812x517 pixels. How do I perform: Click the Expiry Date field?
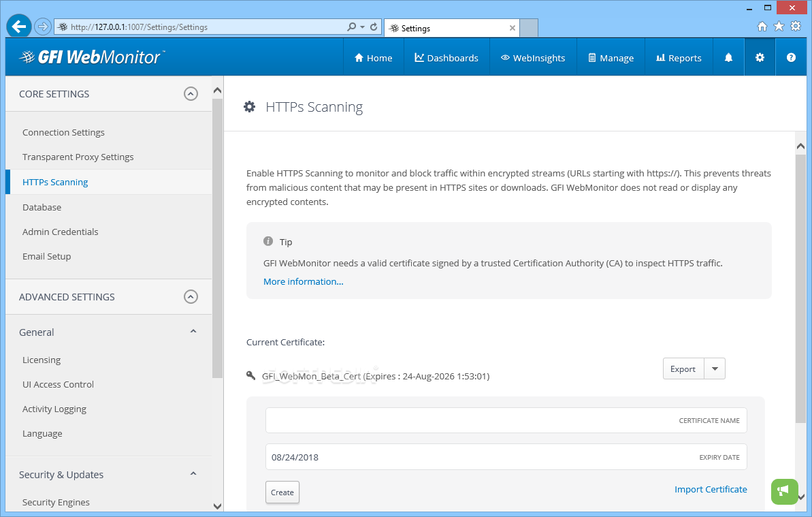506,457
